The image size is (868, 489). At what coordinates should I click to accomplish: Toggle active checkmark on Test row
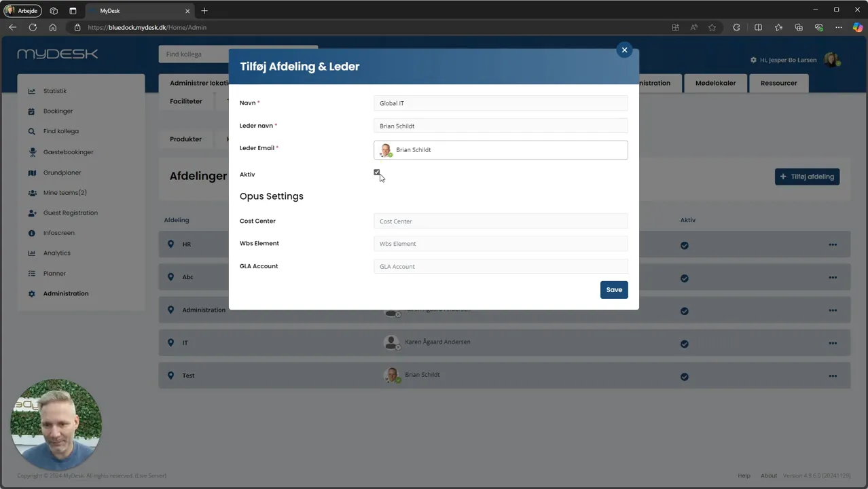coord(685,376)
